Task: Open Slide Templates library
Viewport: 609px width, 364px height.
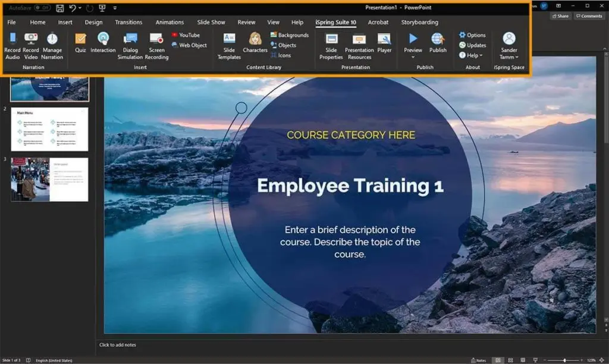Action: coord(229,46)
